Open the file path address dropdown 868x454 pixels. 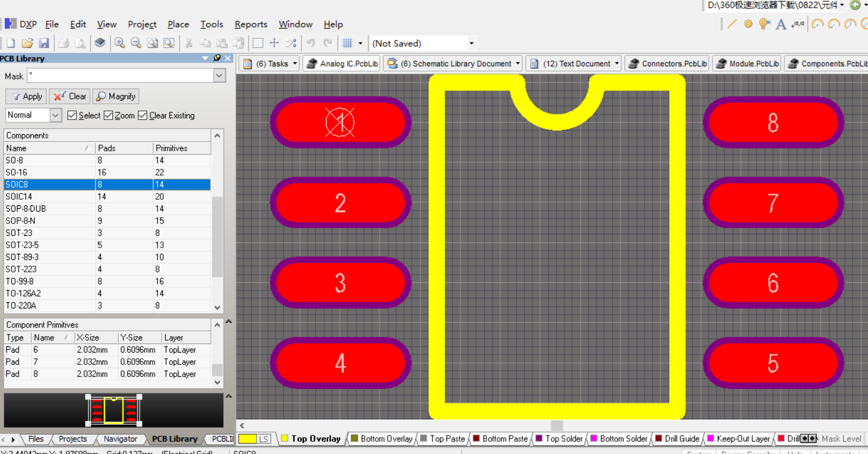[842, 5]
